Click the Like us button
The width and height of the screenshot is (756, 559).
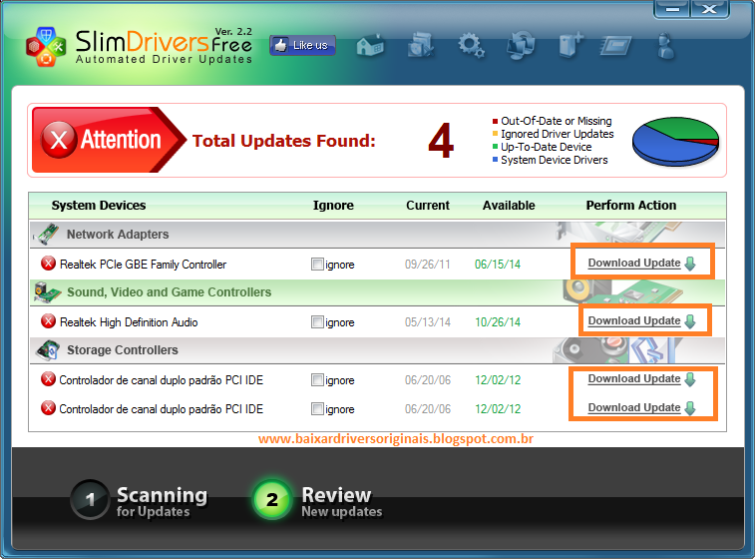pyautogui.click(x=302, y=45)
